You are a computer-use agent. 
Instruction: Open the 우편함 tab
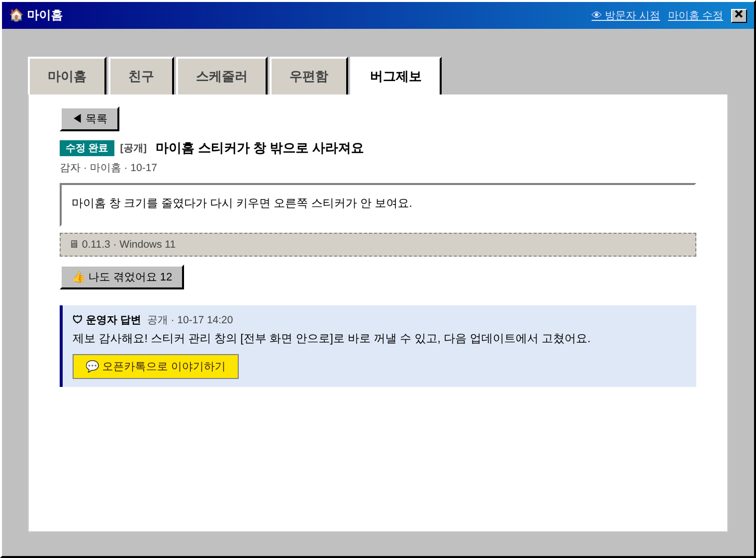tap(309, 76)
